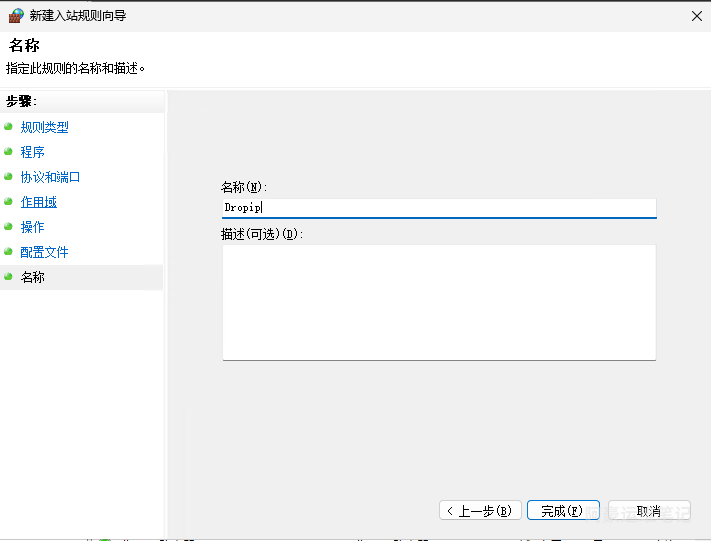Navigate to the 操作 step
Viewport: 711px width, 541px height.
(x=33, y=227)
